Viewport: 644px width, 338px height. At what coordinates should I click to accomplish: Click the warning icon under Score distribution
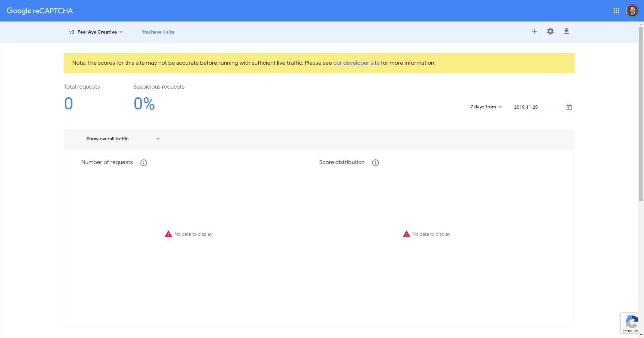click(x=406, y=234)
